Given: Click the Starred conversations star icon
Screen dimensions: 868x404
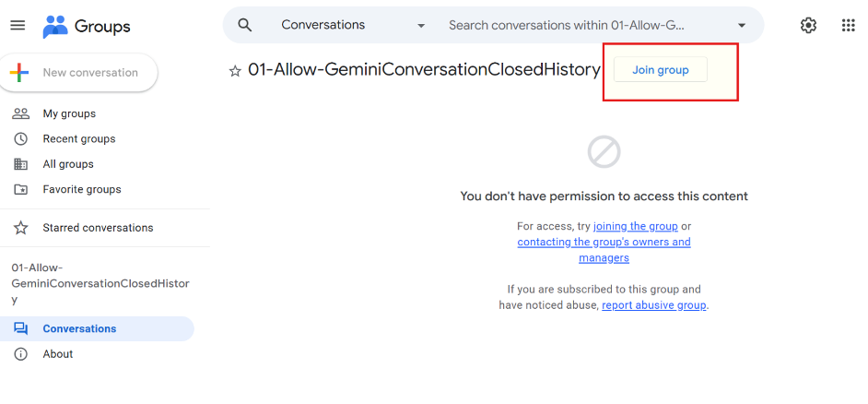Looking at the screenshot, I should tap(20, 228).
